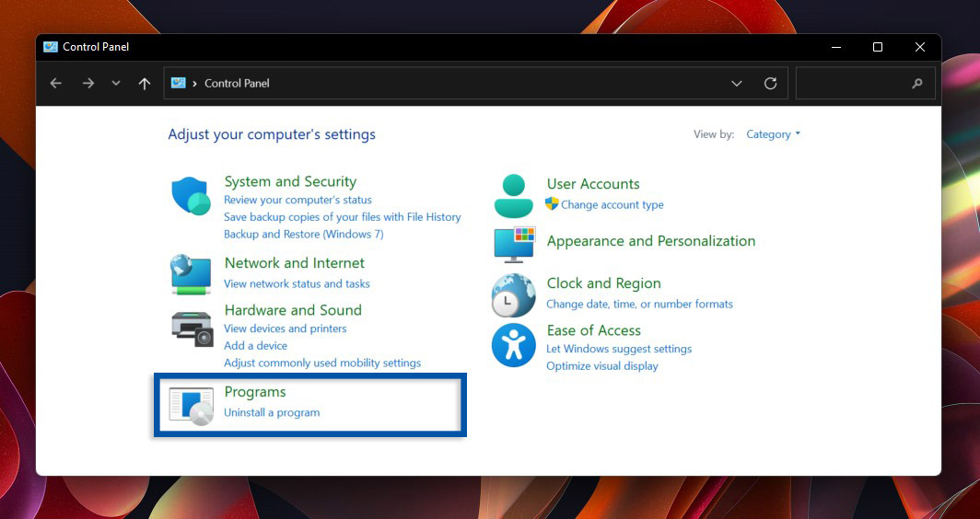Image resolution: width=980 pixels, height=519 pixels.
Task: Click View devices and printers
Action: pos(285,329)
